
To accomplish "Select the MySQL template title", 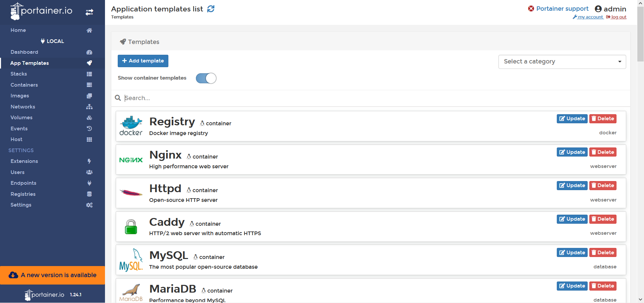I will 169,255.
